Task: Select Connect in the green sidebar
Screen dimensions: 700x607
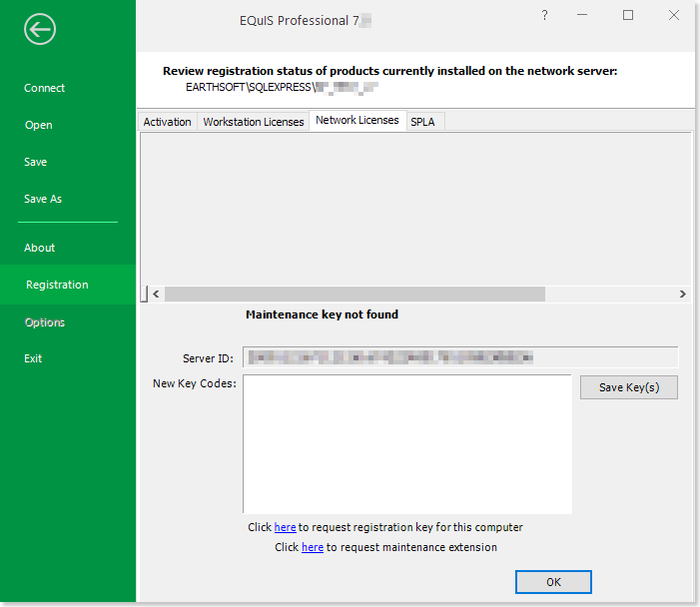Action: pyautogui.click(x=45, y=88)
